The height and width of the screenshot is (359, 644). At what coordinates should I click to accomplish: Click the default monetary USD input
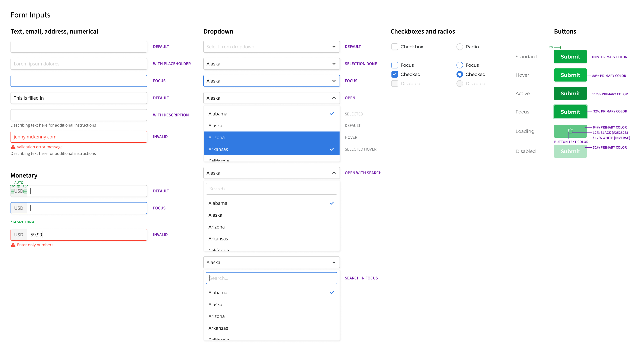point(79,191)
